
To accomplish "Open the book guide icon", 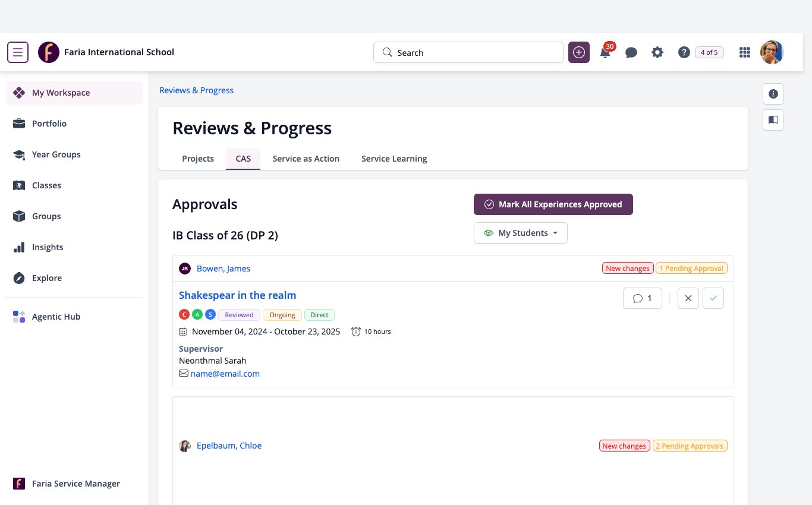I will click(x=773, y=120).
